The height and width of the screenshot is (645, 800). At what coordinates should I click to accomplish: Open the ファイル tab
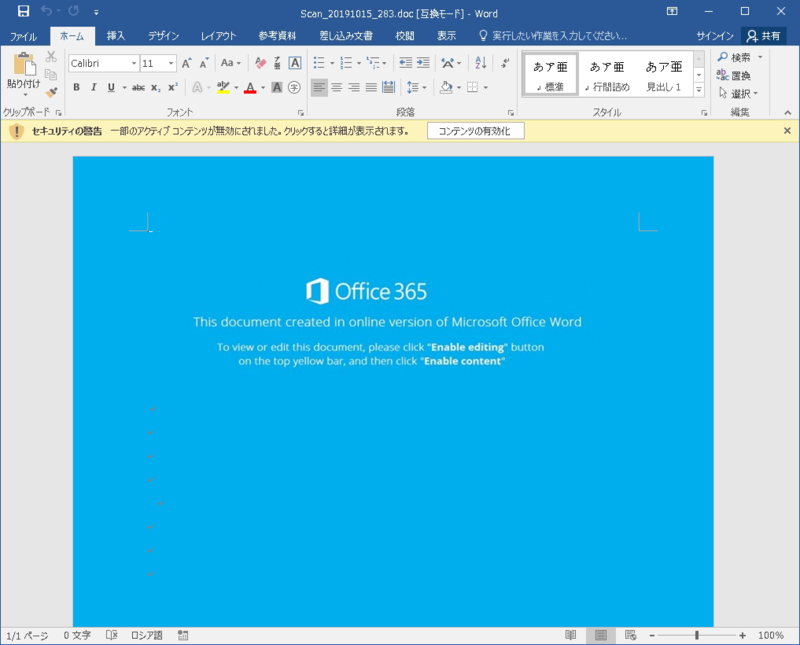click(x=23, y=36)
